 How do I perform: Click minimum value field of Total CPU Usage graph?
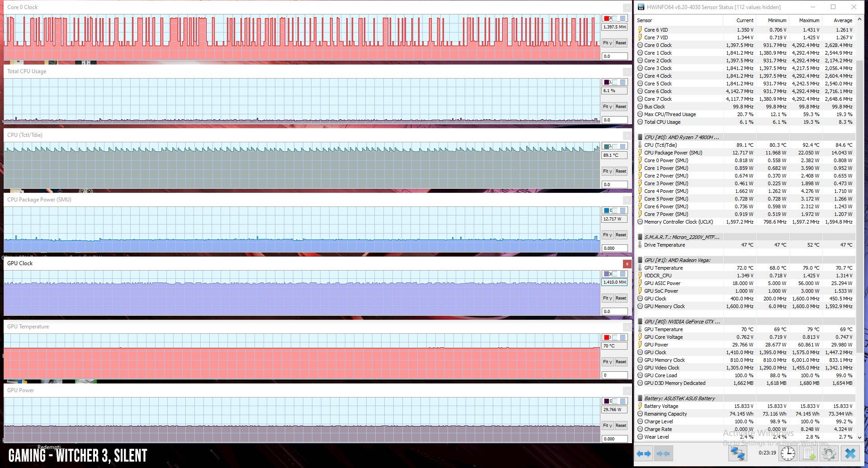pos(614,120)
